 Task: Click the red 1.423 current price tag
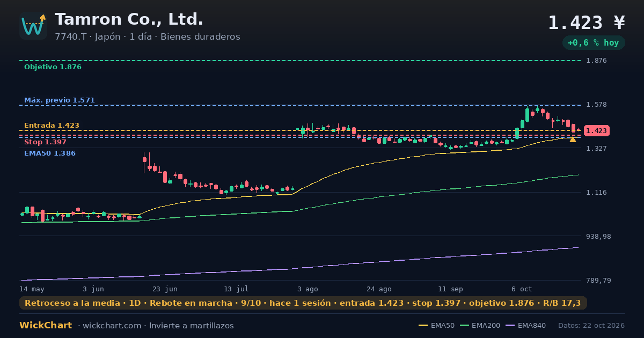[x=596, y=131]
